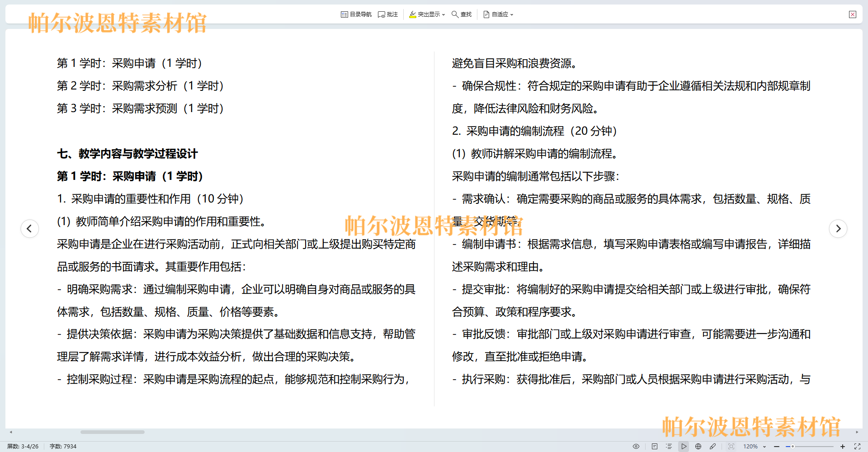
Task: Switch to web layout globe icon
Action: click(x=698, y=447)
